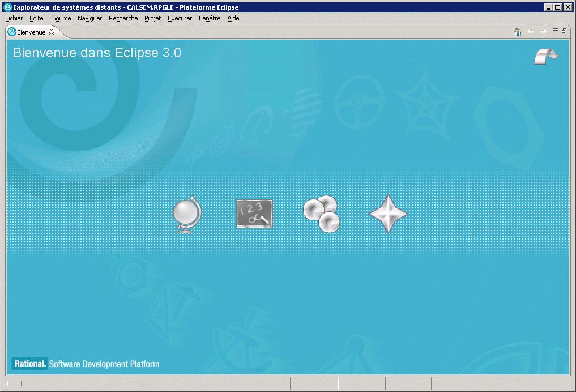Click the forward arrow in Welcome toolbar
Image resolution: width=576 pixels, height=392 pixels.
coord(543,32)
